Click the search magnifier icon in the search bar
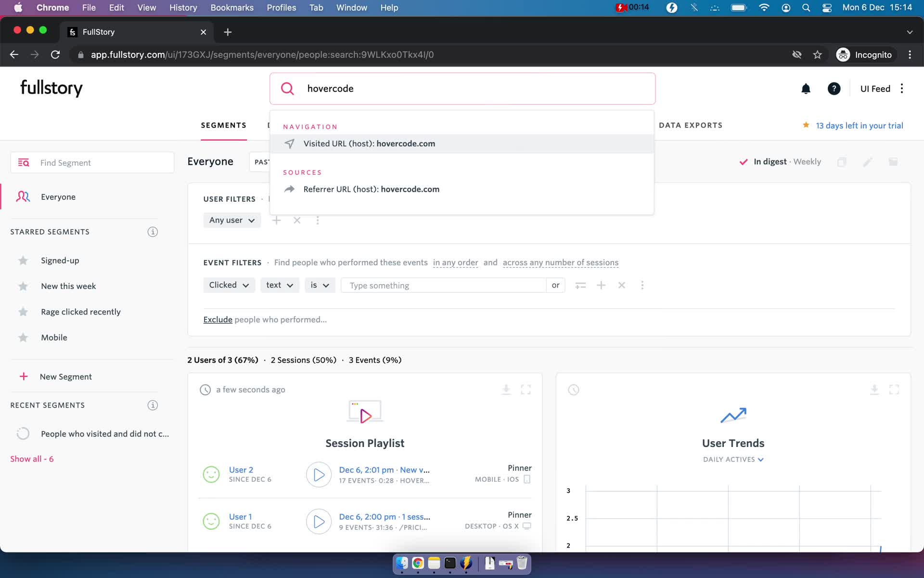 pyautogui.click(x=287, y=89)
